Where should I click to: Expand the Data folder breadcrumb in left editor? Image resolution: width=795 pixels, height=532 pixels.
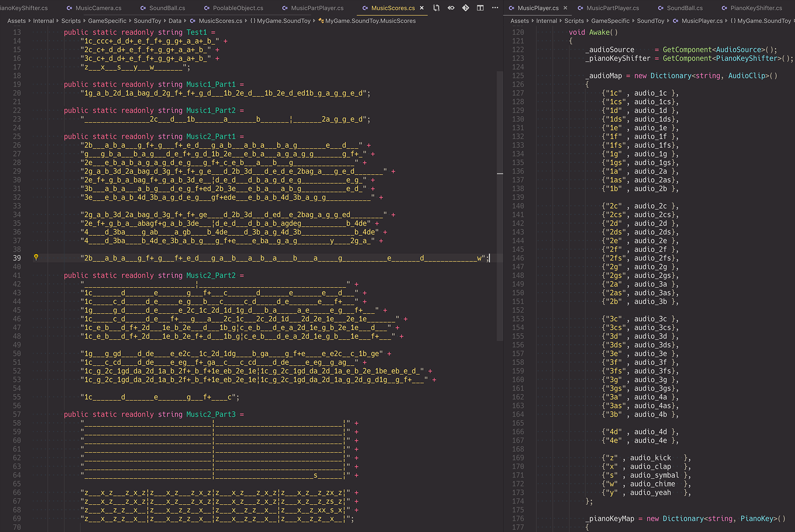[x=175, y=21]
